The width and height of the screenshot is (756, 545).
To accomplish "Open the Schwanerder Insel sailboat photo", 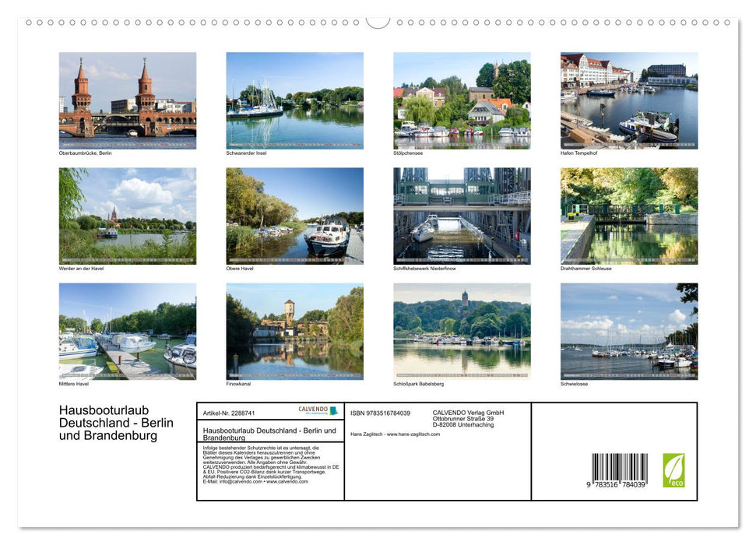I will (294, 100).
